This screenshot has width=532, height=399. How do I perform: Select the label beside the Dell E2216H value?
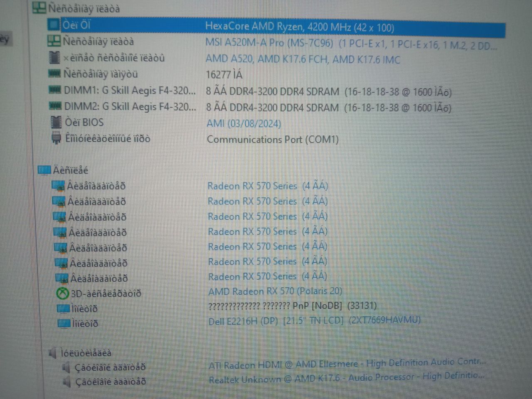pyautogui.click(x=85, y=323)
